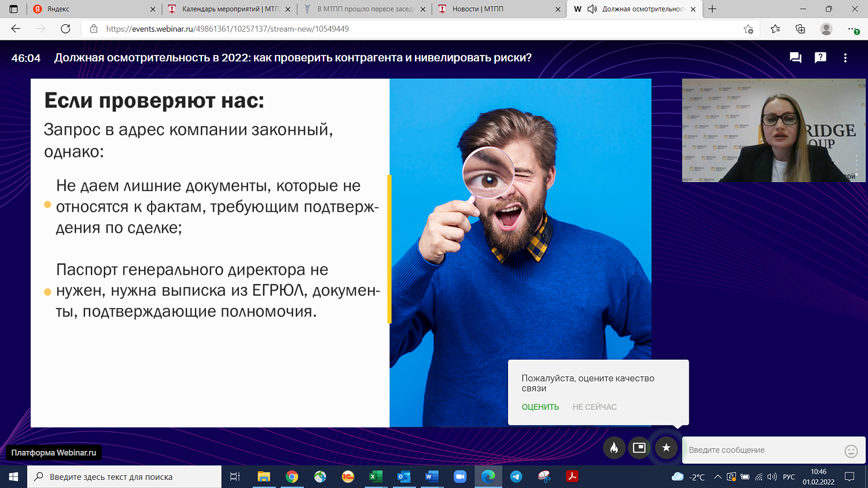868x488 pixels.
Task: Dismiss rating prompt with НЕ СЕЙЧАС
Action: point(595,407)
